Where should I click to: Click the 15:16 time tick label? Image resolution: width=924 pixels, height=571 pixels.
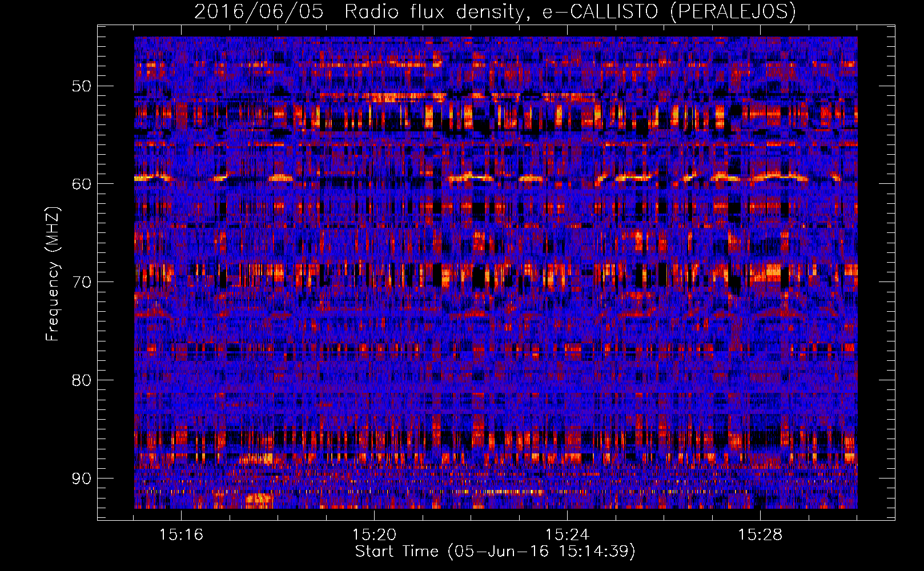point(181,535)
